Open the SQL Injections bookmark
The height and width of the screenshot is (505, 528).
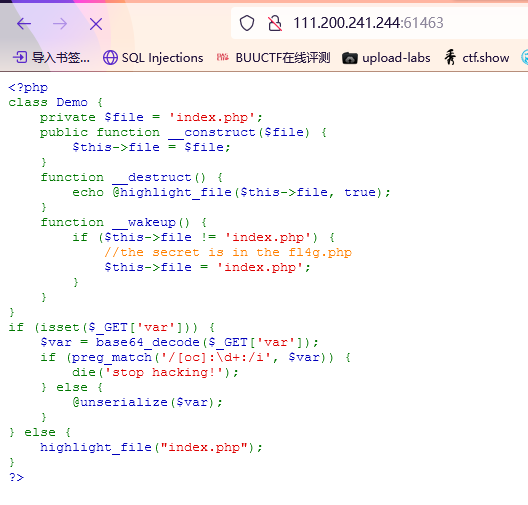tap(153, 58)
